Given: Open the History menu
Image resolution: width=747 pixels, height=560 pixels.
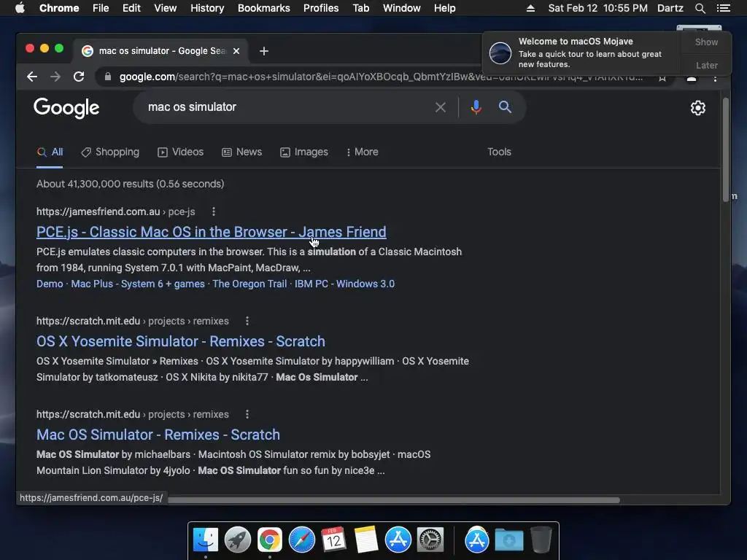Looking at the screenshot, I should [x=207, y=8].
